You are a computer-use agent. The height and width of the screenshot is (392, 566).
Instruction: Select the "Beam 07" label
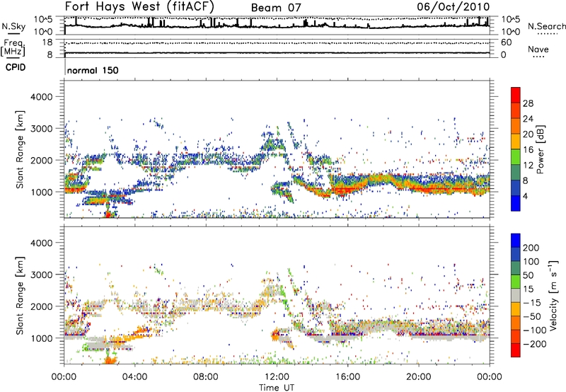(276, 8)
